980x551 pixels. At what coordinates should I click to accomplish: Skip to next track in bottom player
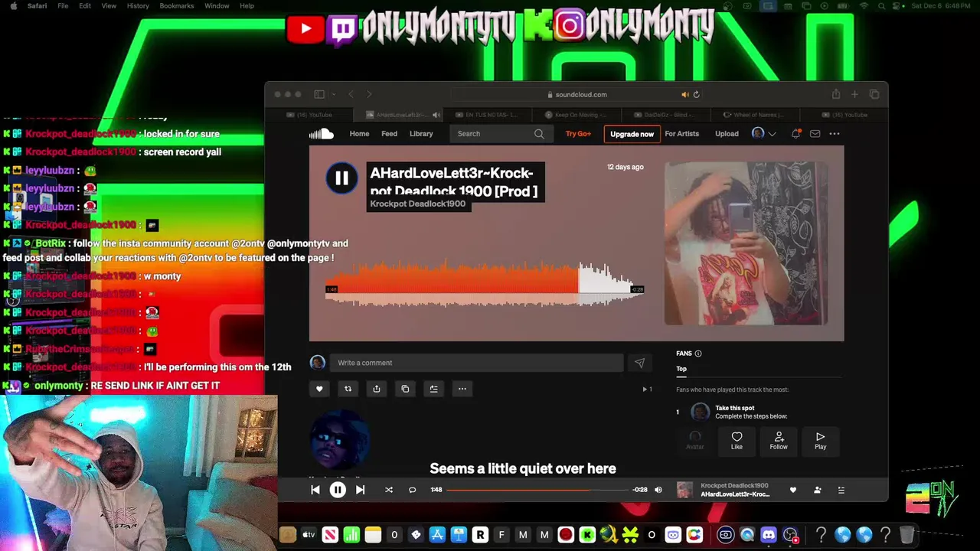click(360, 490)
